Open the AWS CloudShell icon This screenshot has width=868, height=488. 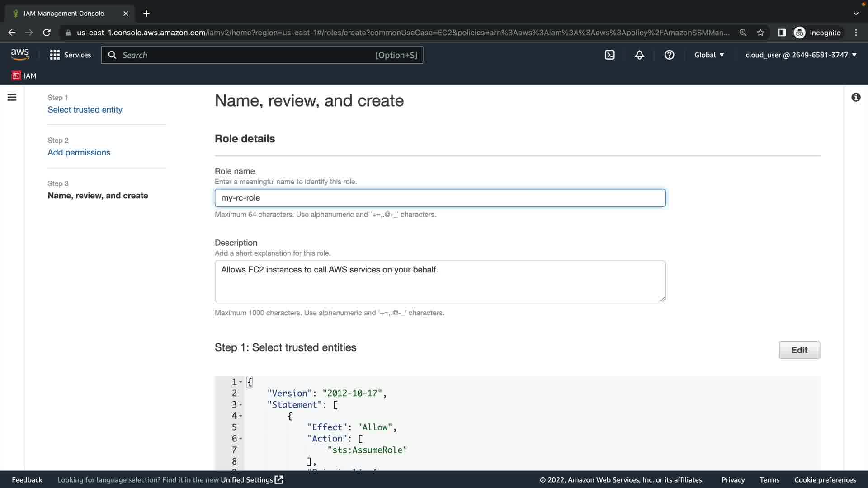[x=609, y=55]
